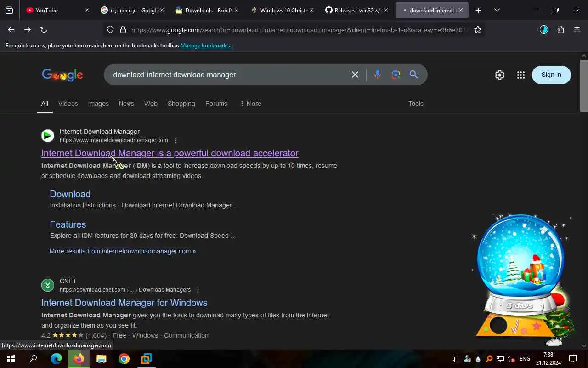Viewport: 588px width, 368px height.
Task: Bookmark this page with star
Action: [x=478, y=29]
